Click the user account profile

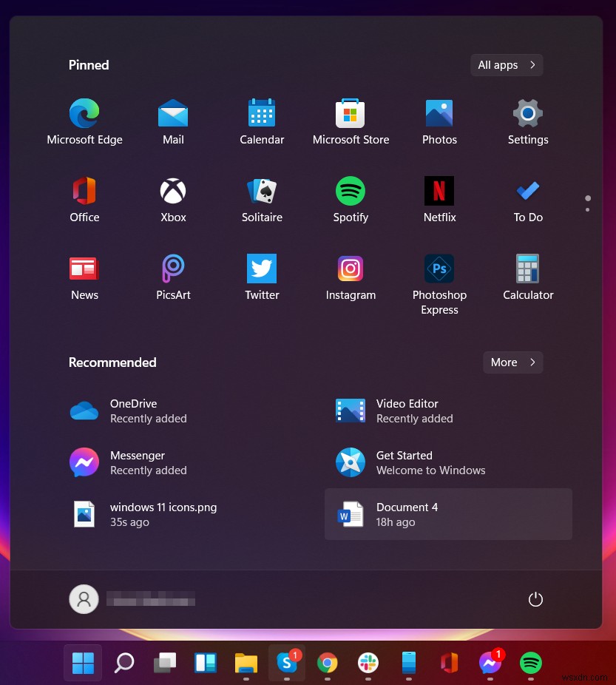84,599
